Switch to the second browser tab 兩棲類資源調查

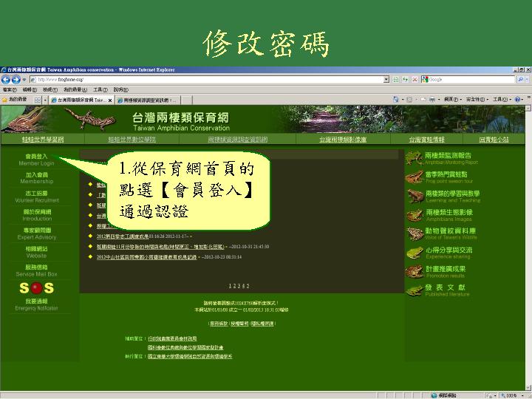coord(147,100)
